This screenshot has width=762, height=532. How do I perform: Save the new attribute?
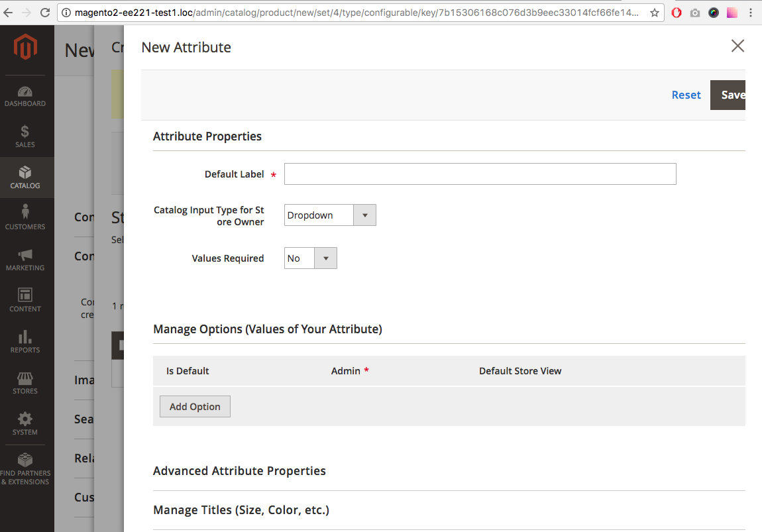[728, 95]
